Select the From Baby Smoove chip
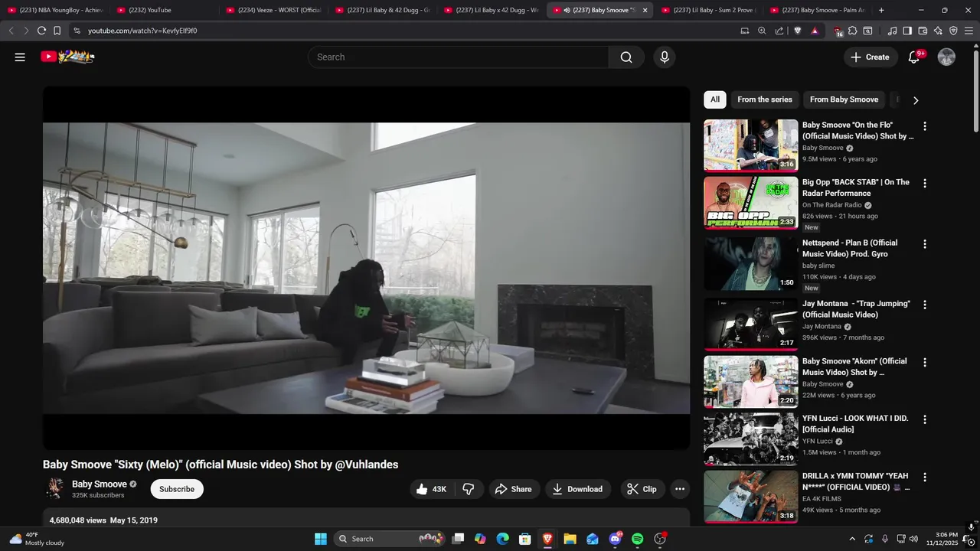 pyautogui.click(x=844, y=99)
